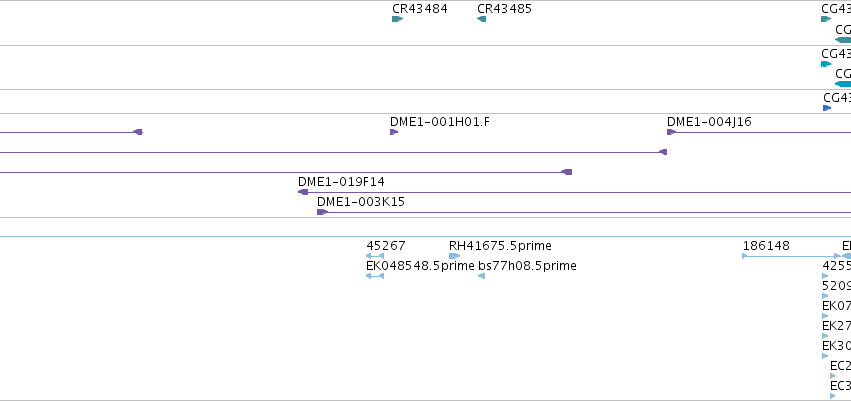Select the teal CR43484 gene arrow glyph
Screen dimensions: 851x401
click(x=397, y=19)
